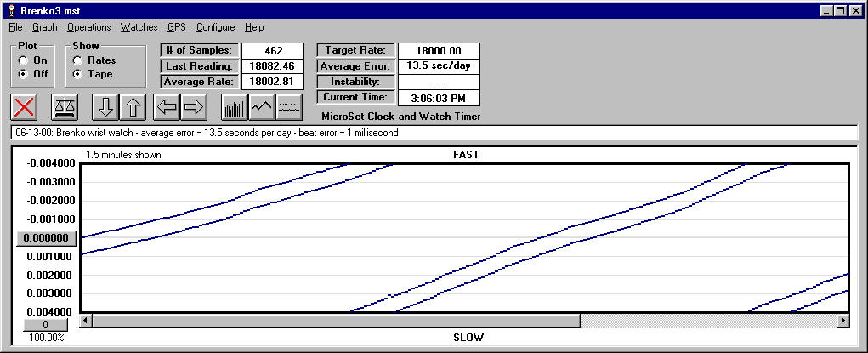Click the 0.000000 center value button
Image resolution: width=868 pixels, height=353 pixels.
click(47, 238)
